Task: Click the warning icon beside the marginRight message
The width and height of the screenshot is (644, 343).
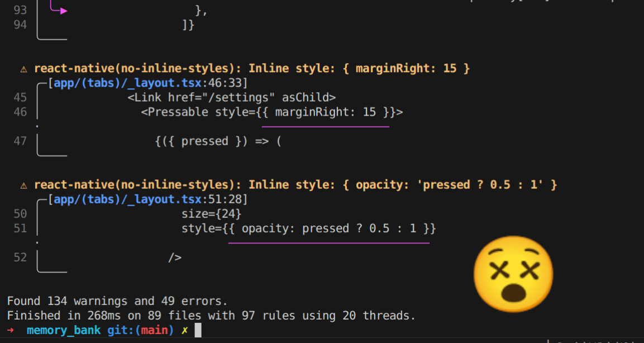Action: 23,69
